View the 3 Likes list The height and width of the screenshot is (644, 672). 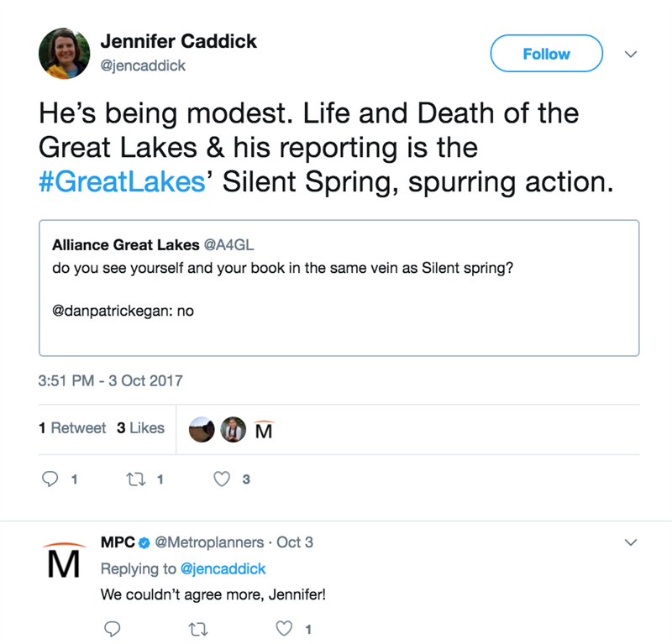point(140,428)
